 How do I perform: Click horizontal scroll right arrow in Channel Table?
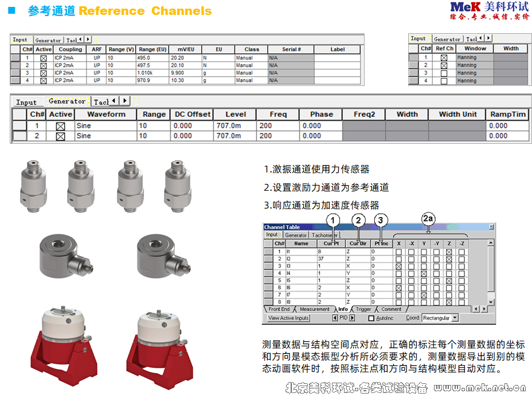click(484, 309)
